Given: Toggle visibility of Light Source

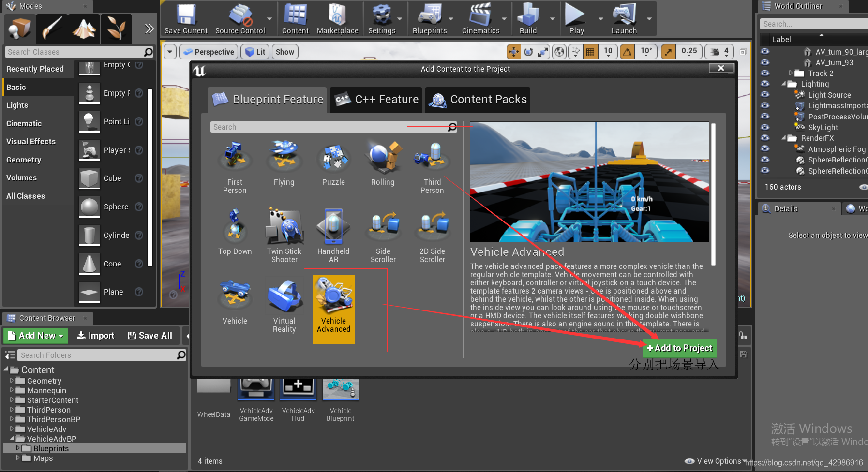Looking at the screenshot, I should tap(765, 95).
